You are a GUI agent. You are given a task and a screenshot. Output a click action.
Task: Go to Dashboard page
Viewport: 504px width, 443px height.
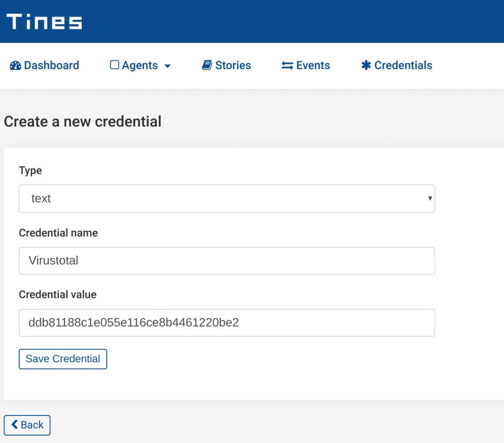tap(44, 65)
